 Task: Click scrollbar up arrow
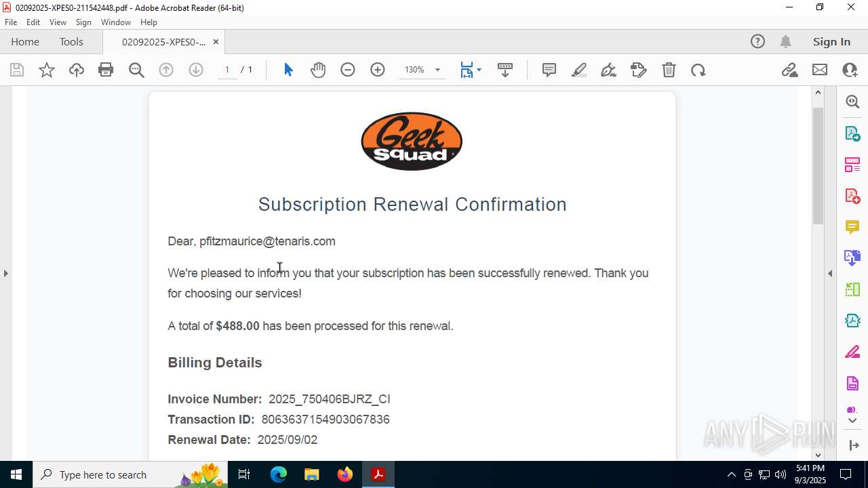pyautogui.click(x=818, y=92)
